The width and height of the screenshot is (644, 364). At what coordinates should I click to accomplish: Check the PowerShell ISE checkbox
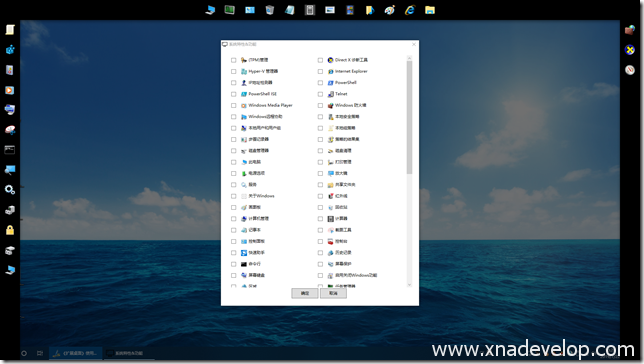[234, 94]
